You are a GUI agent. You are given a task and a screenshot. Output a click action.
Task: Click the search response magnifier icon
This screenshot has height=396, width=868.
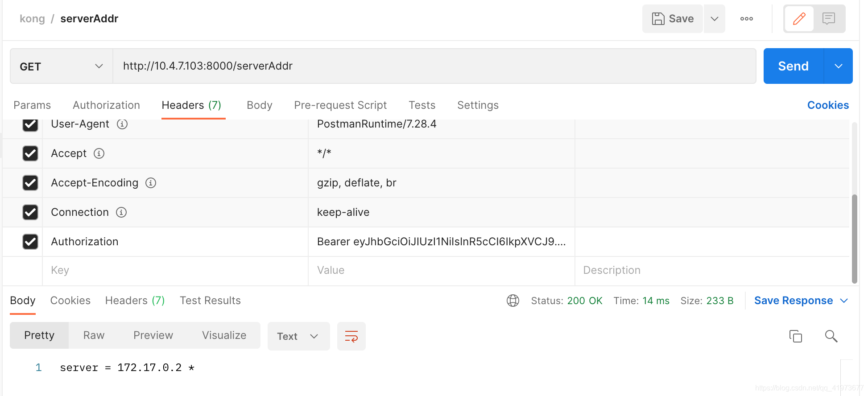coord(831,336)
